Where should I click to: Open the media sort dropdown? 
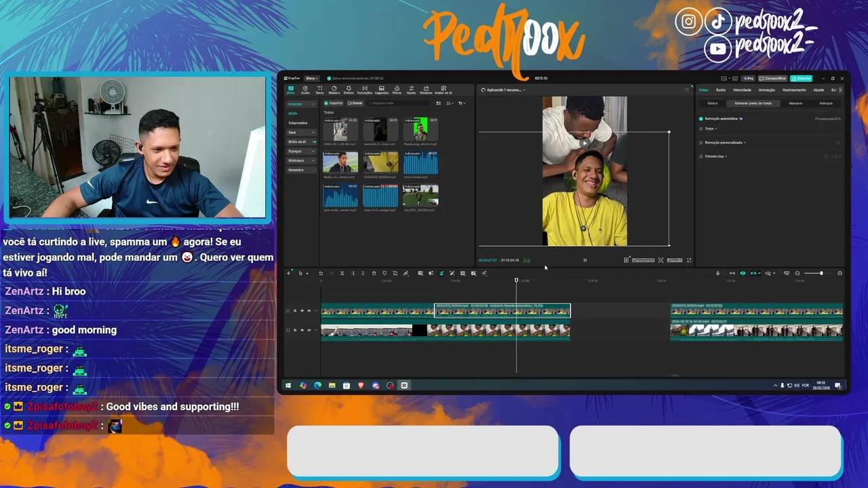(x=450, y=103)
